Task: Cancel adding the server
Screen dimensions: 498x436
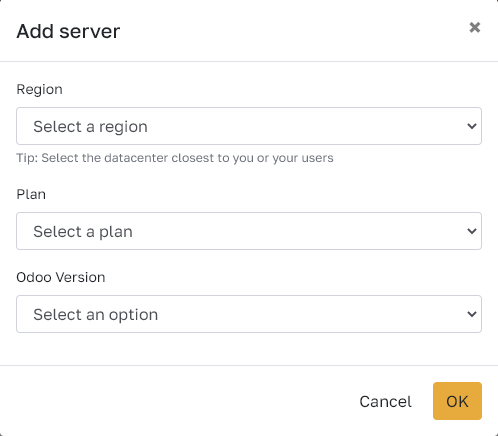Action: [385, 401]
